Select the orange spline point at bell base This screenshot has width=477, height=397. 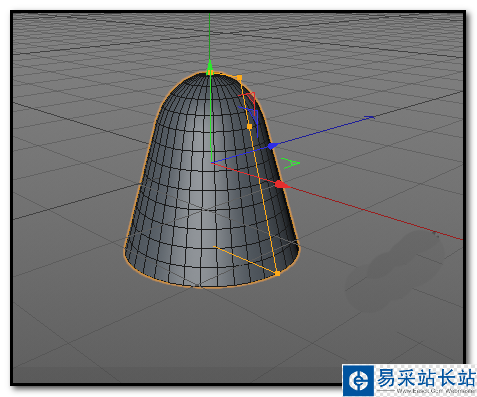pyautogui.click(x=278, y=273)
